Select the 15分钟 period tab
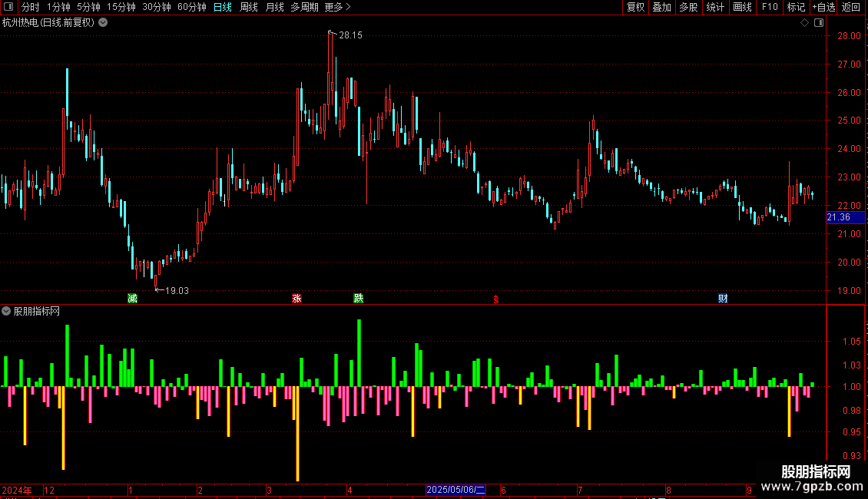 click(x=121, y=7)
